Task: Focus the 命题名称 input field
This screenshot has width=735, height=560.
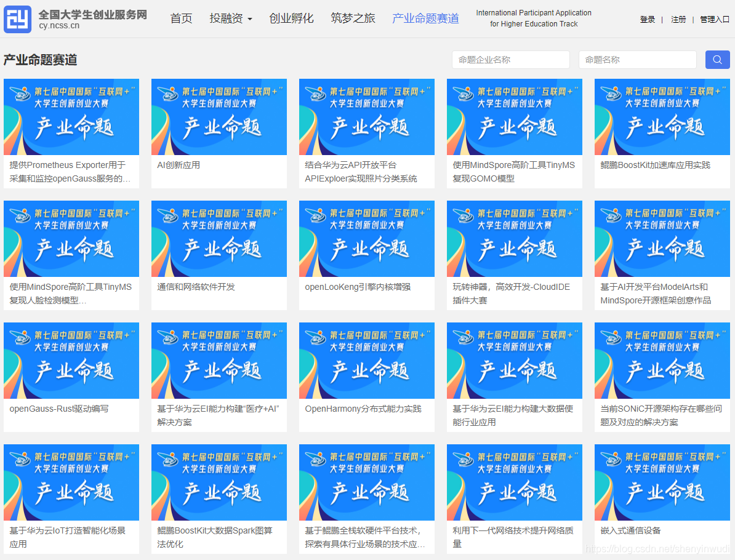Action: (x=638, y=60)
